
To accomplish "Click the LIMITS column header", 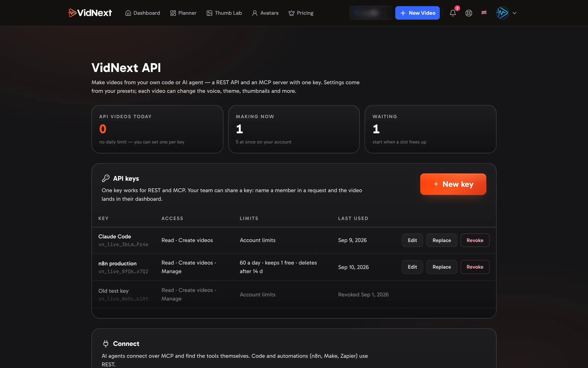I will click(x=249, y=218).
